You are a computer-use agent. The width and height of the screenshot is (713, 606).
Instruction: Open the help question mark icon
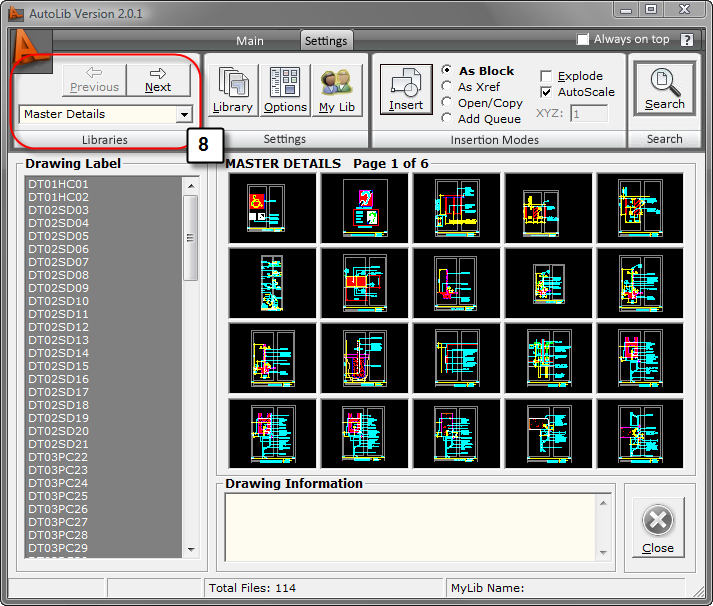[687, 40]
